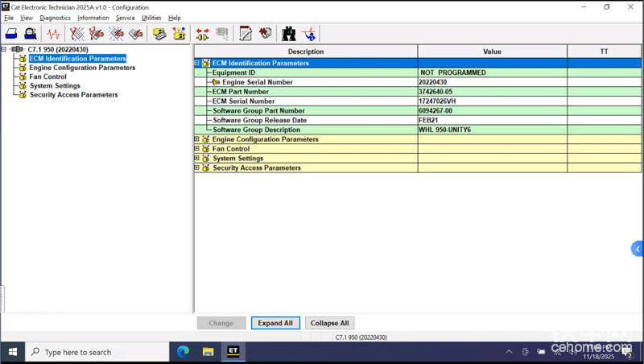The height and width of the screenshot is (364, 644).
Task: Collapse ECM Identification Parameters group in the table
Action: pos(197,63)
